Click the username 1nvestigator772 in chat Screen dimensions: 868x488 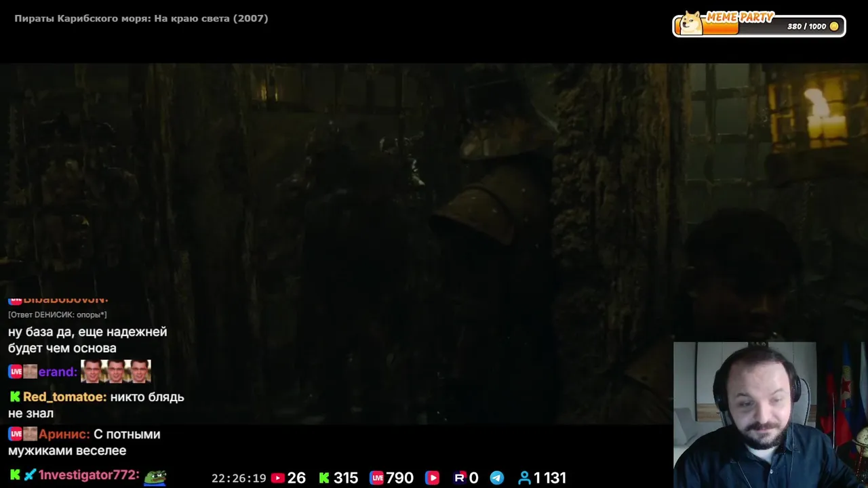click(89, 475)
